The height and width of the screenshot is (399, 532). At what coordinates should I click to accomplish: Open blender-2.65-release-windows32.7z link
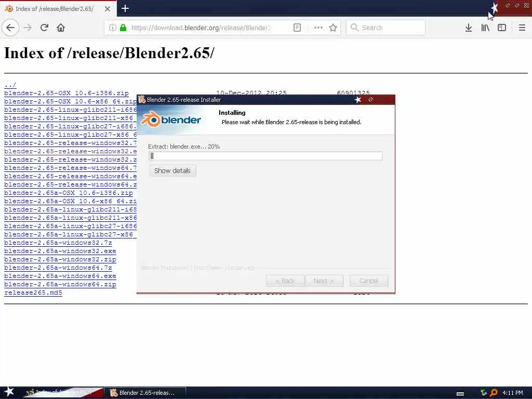tap(70, 143)
